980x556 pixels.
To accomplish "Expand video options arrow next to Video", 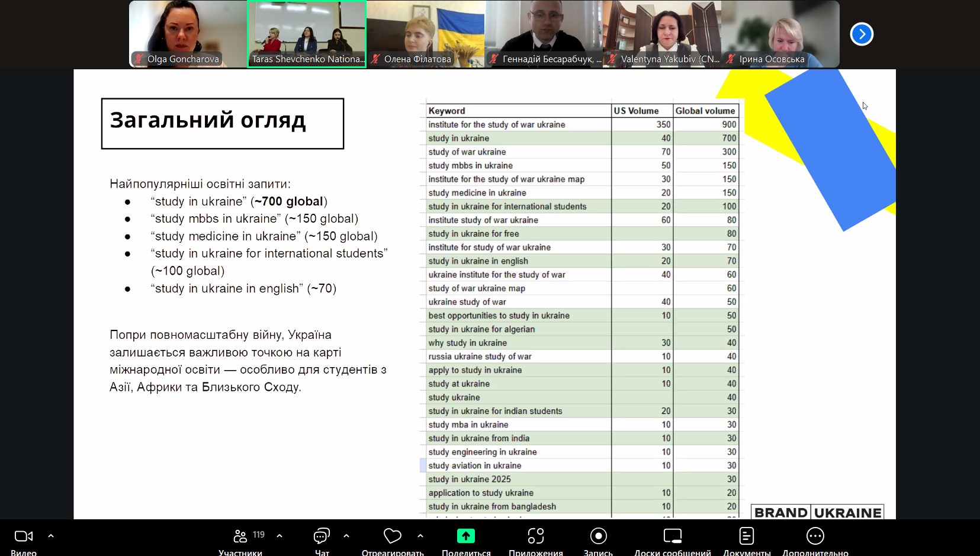I will point(51,536).
